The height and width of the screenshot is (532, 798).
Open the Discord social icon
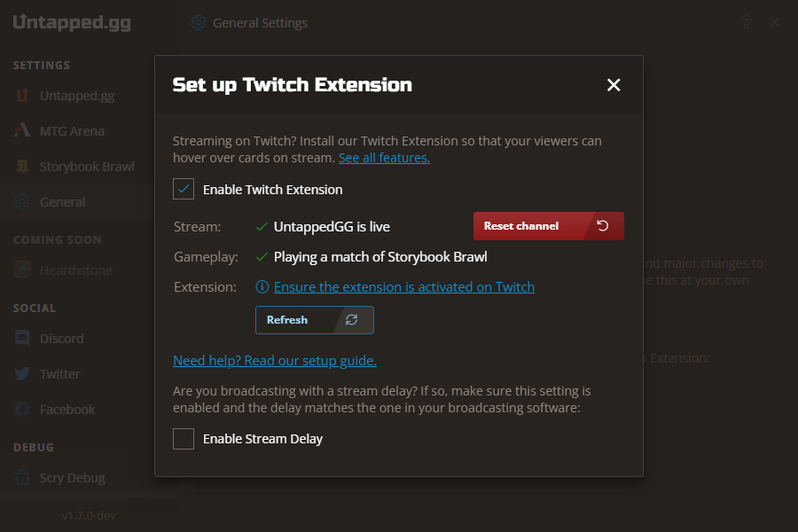[x=22, y=339]
